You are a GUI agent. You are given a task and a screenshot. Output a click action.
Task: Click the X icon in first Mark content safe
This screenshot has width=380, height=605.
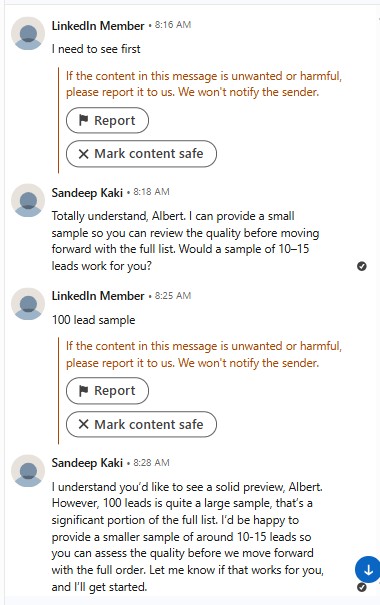point(83,154)
